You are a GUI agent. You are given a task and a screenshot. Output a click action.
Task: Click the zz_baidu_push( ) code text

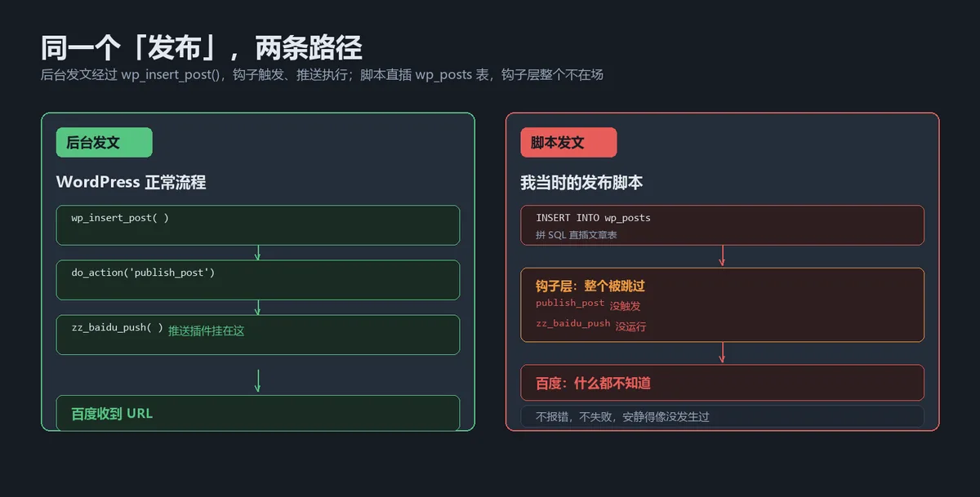pos(117,327)
